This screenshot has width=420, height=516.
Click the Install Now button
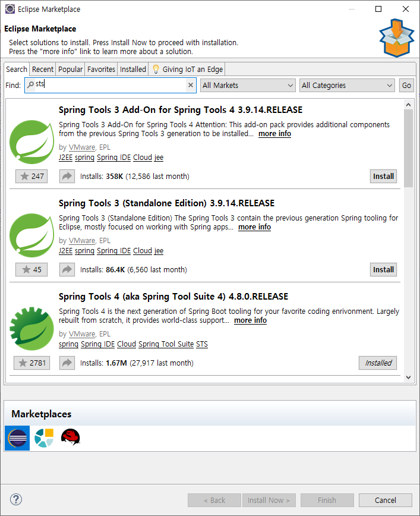(x=269, y=500)
